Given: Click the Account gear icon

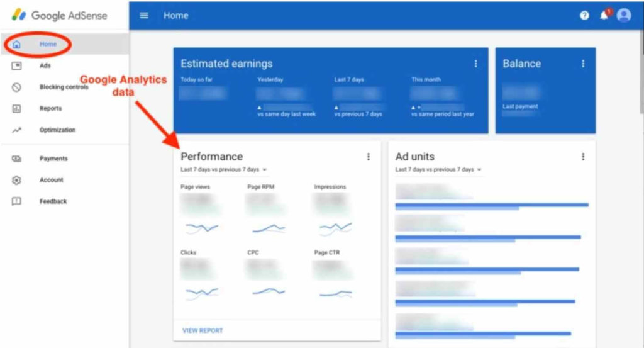Looking at the screenshot, I should (17, 180).
